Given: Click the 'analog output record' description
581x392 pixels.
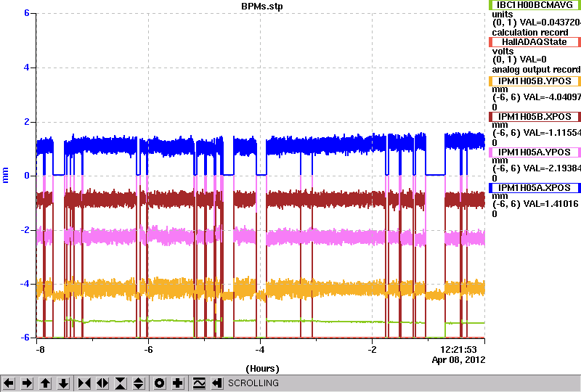Looking at the screenshot, I should pyautogui.click(x=536, y=70).
